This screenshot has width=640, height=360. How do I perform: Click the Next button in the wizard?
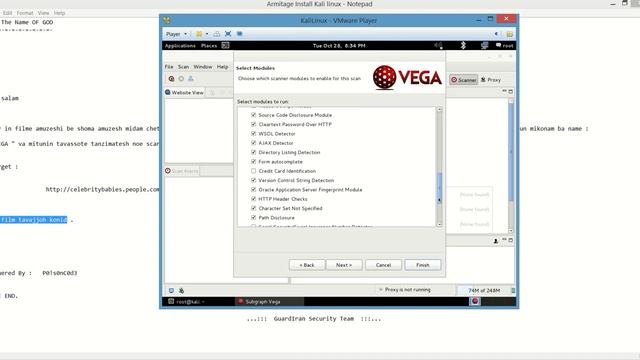[344, 265]
